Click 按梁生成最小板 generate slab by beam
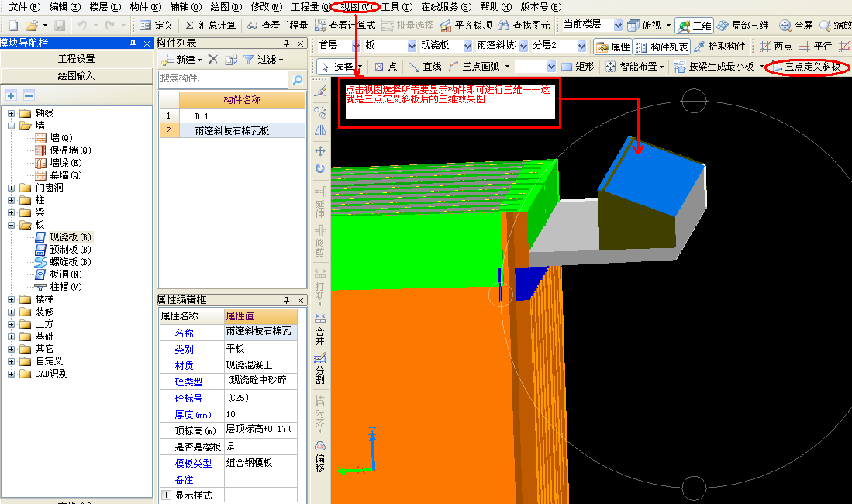This screenshot has width=852, height=504. [713, 67]
